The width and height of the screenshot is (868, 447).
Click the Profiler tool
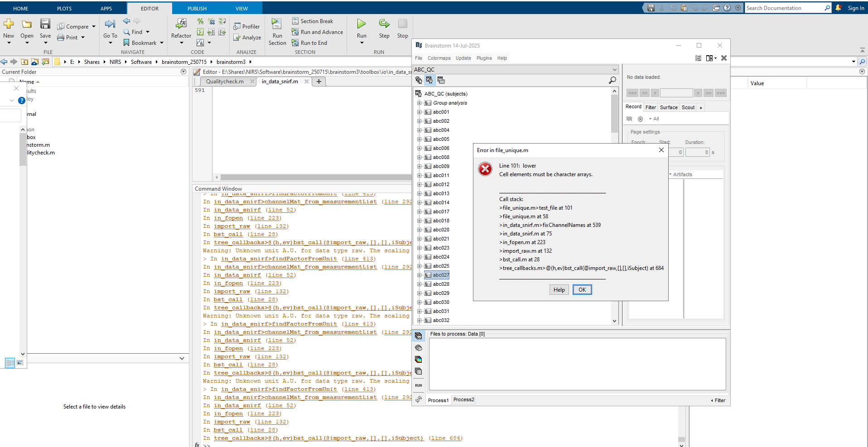(247, 27)
